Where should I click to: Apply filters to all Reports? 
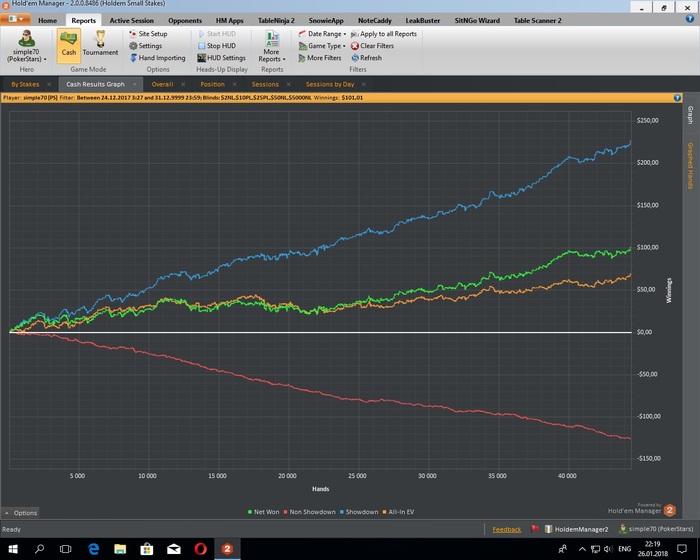click(x=384, y=33)
